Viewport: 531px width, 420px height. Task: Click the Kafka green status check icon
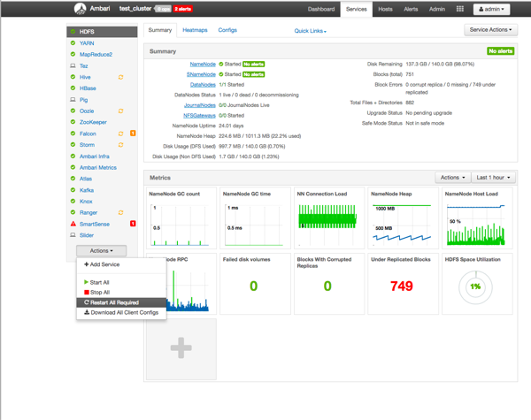click(73, 190)
